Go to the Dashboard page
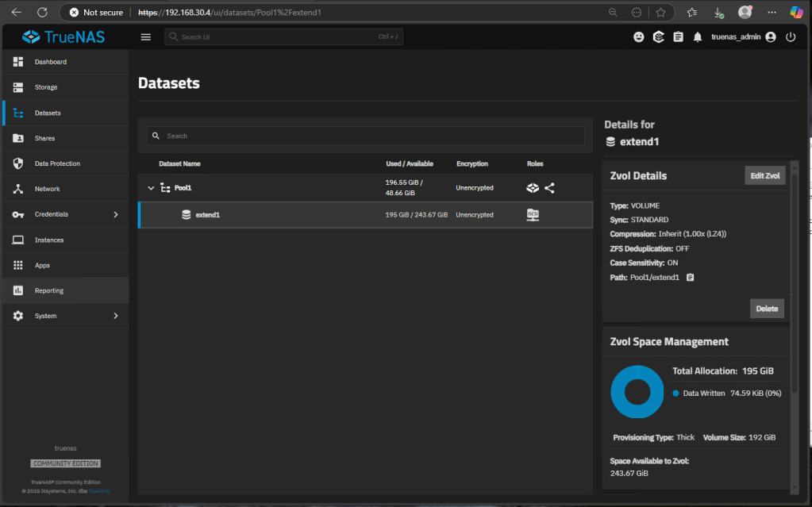The image size is (812, 507). click(x=51, y=62)
